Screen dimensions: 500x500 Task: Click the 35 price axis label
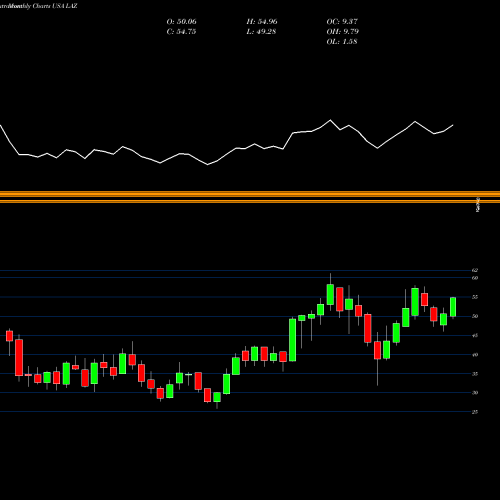tap(475, 374)
